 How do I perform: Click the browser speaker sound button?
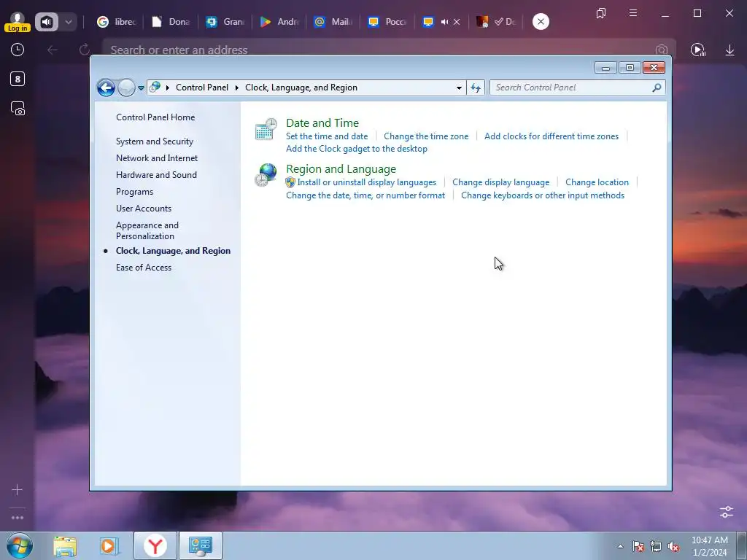coord(46,22)
